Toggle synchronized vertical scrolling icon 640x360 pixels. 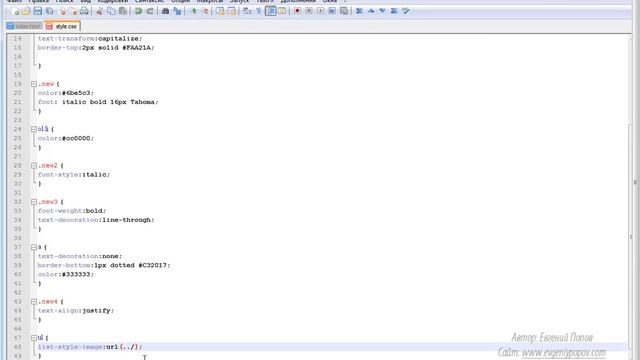tap(220, 11)
